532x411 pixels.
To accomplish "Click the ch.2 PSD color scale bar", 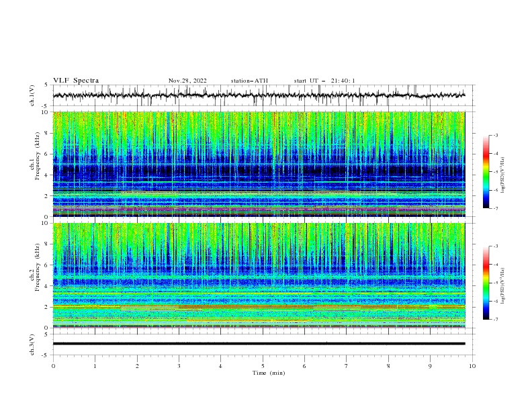I will pos(486,283).
